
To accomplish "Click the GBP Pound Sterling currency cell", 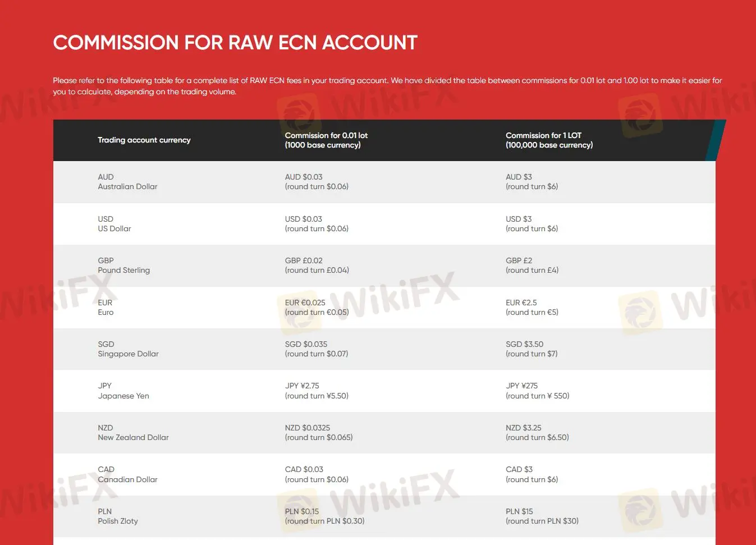I will coord(124,265).
